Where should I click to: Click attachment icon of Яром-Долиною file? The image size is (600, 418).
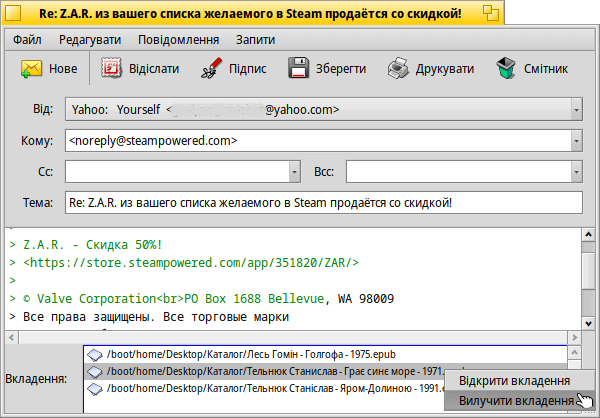coord(95,389)
